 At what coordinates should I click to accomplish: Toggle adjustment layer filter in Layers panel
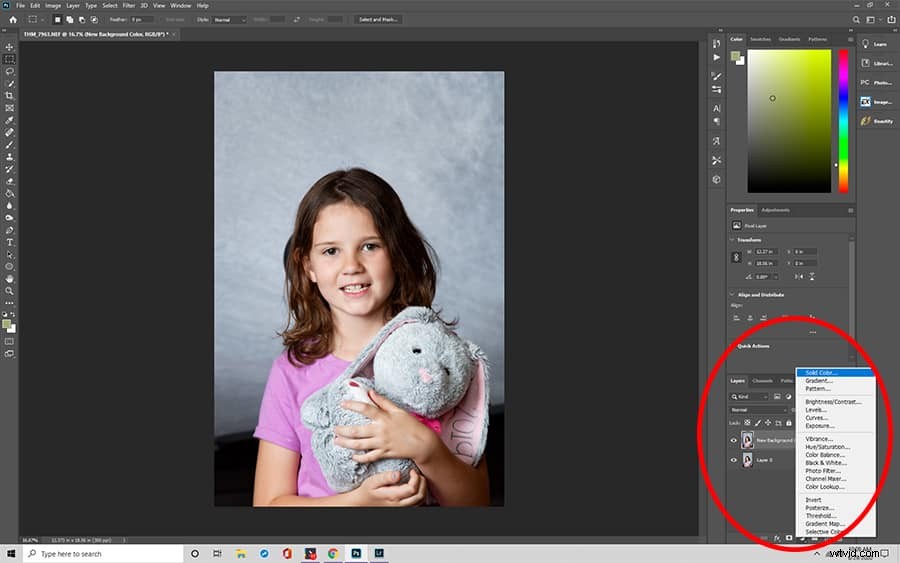click(789, 397)
